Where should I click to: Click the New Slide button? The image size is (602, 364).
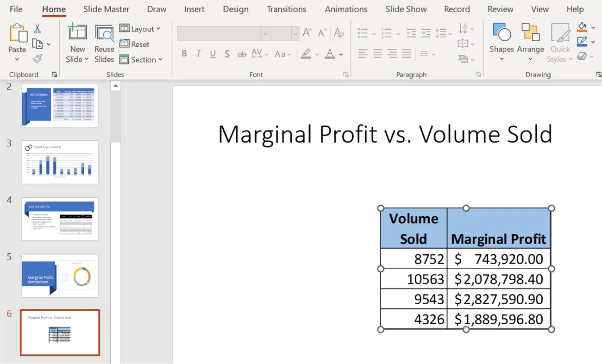tap(77, 34)
